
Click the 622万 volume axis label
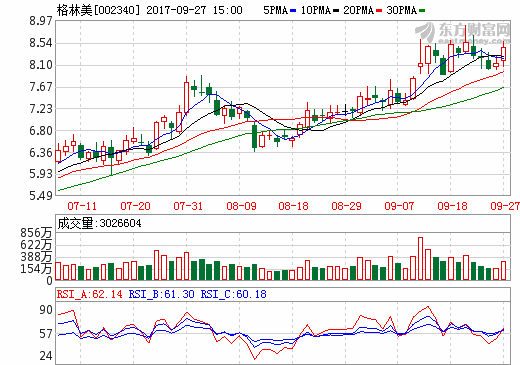click(36, 245)
